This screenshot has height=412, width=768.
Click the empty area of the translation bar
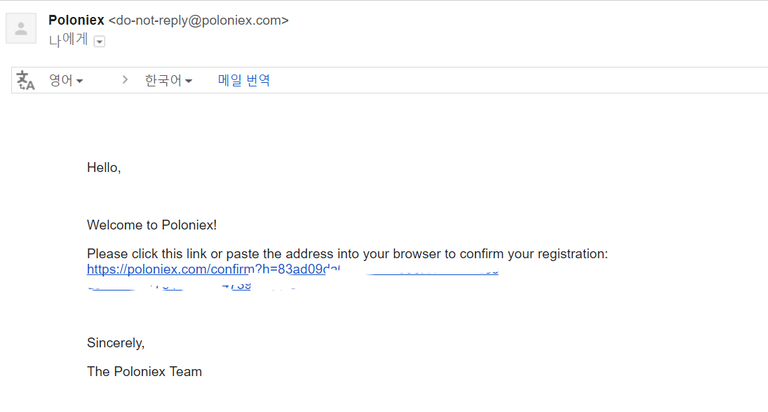[x=500, y=80]
